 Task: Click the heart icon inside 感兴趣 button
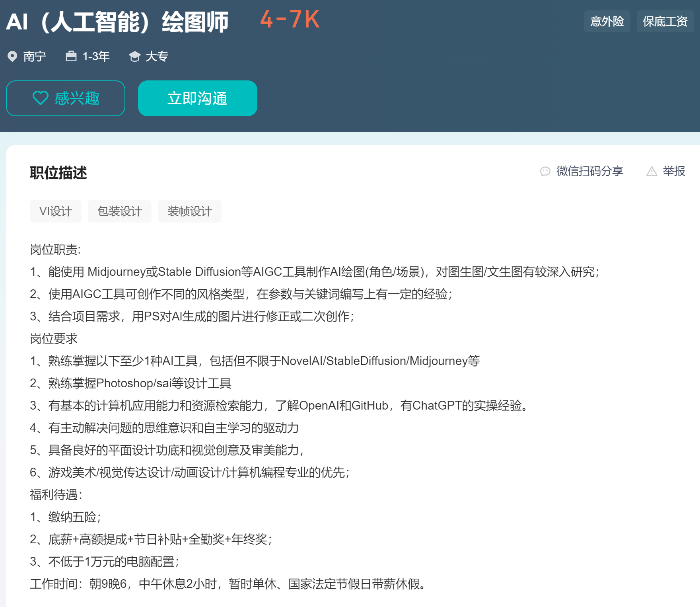[40, 98]
